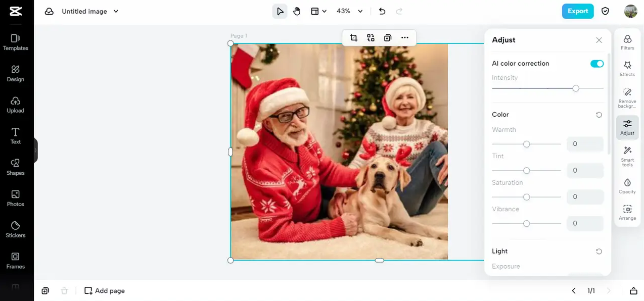644x301 pixels.
Task: Click duplicate page icon at bottom left
Action: (x=45, y=291)
